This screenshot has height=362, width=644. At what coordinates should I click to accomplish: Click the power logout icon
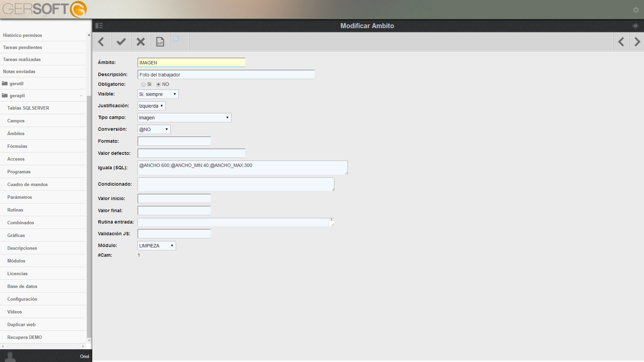[x=636, y=9]
